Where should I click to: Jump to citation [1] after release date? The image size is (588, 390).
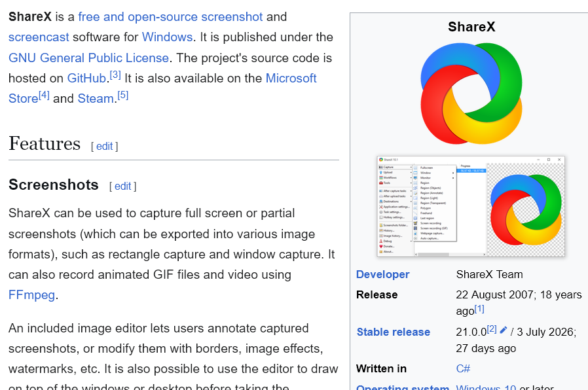[x=479, y=309]
